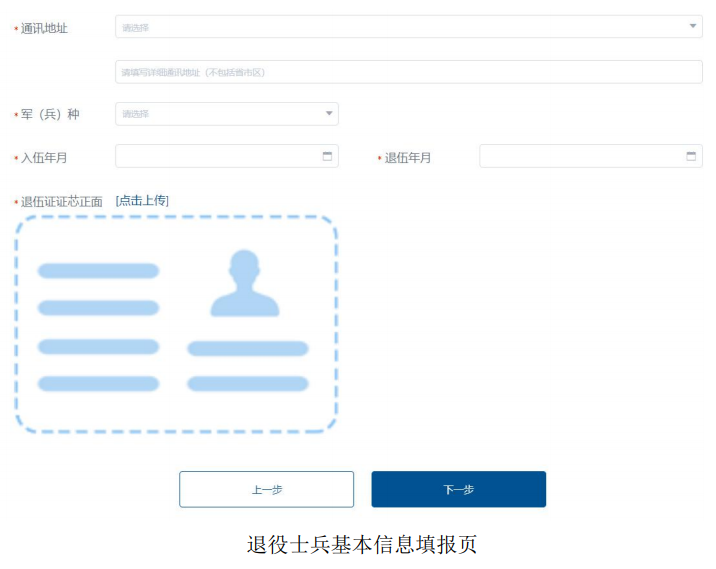
Task: Click the 军（兵）种 field label
Action: tap(50, 115)
